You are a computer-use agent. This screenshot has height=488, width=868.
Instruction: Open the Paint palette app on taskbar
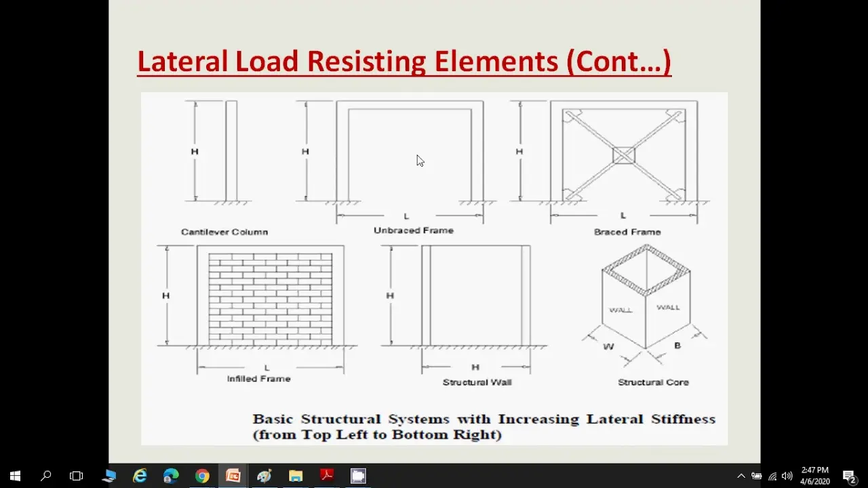click(264, 476)
